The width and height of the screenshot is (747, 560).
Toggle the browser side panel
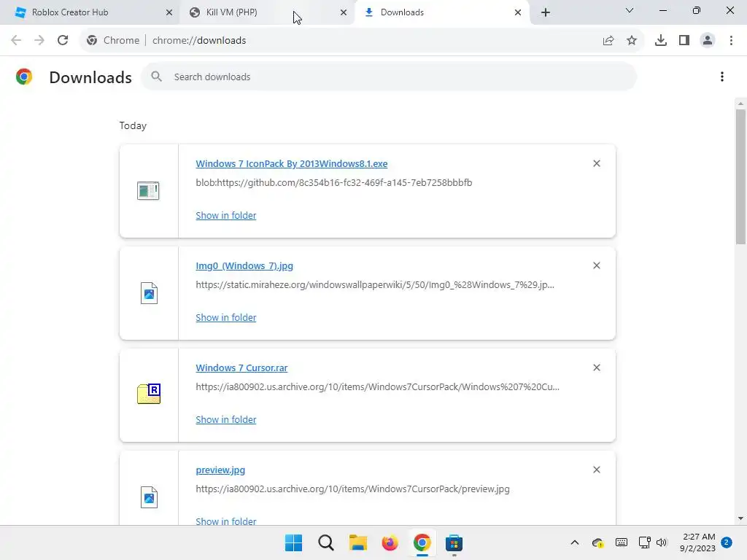[x=684, y=41]
